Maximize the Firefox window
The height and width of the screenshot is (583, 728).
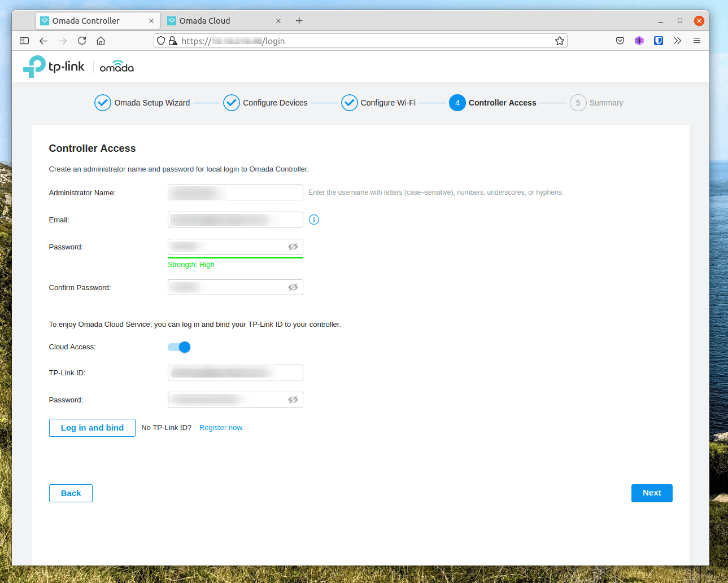coord(680,21)
